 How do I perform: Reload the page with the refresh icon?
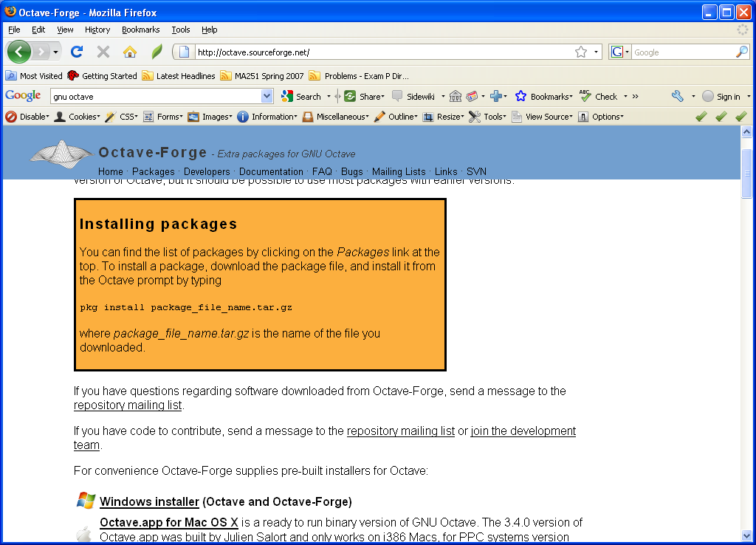[x=76, y=52]
